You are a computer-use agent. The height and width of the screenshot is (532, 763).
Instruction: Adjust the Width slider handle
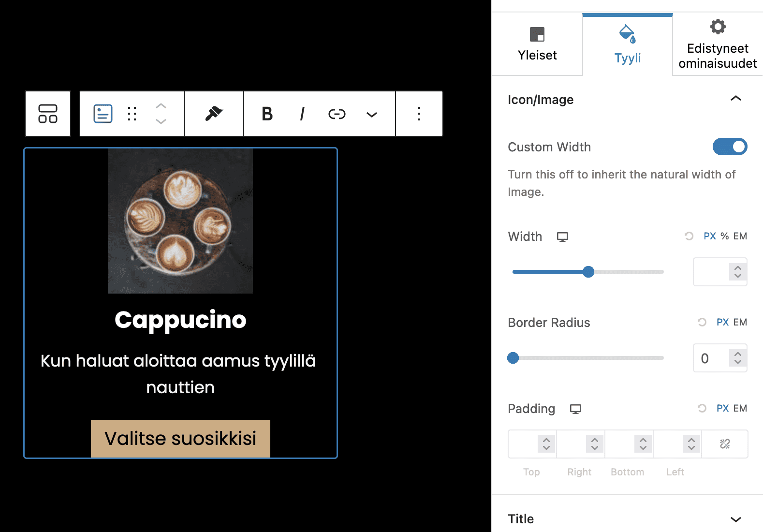click(588, 272)
